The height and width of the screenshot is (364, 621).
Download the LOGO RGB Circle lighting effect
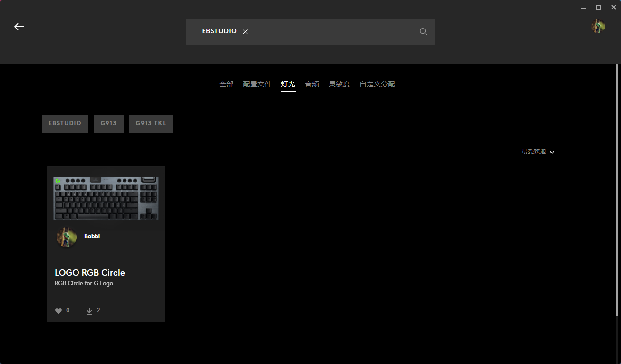tap(89, 311)
